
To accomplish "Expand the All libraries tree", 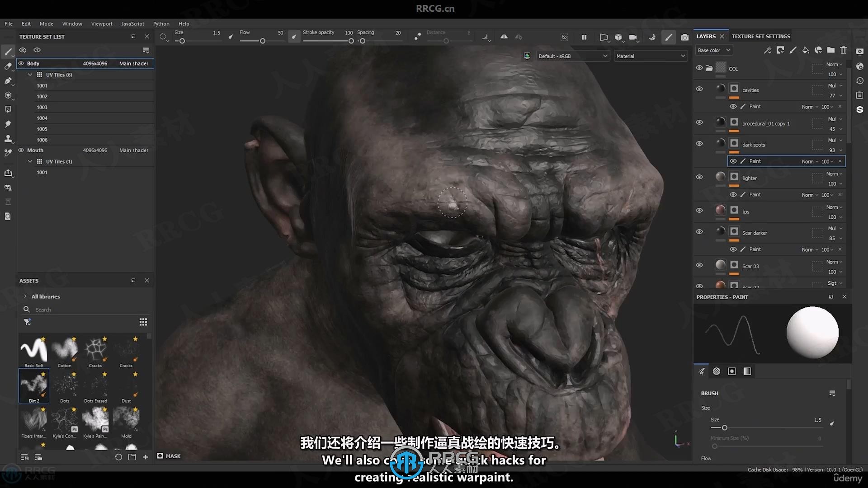I will click(25, 296).
